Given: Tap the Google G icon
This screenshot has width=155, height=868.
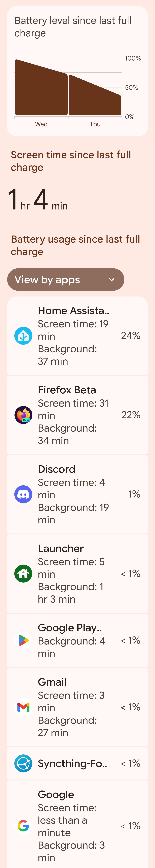Looking at the screenshot, I should 23,826.
